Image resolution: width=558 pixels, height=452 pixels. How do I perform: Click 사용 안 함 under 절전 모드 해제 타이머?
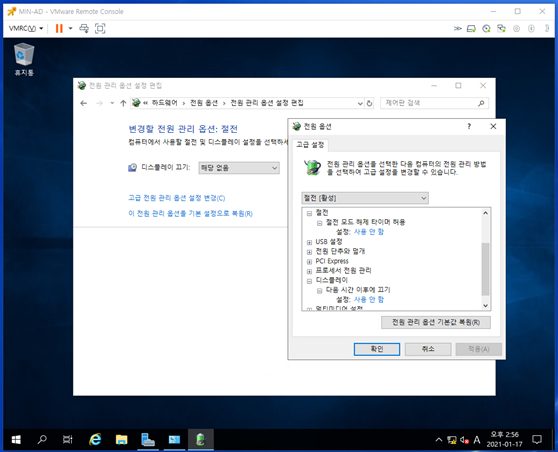point(369,232)
